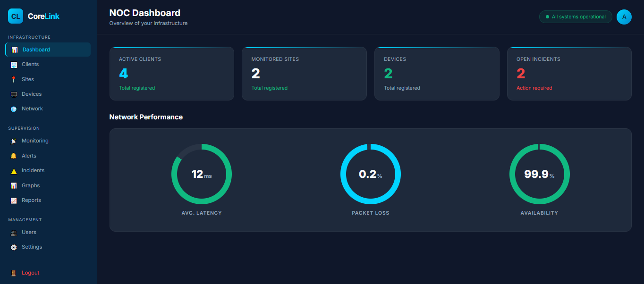
Task: Click the Graphs chart icon
Action: click(x=14, y=185)
